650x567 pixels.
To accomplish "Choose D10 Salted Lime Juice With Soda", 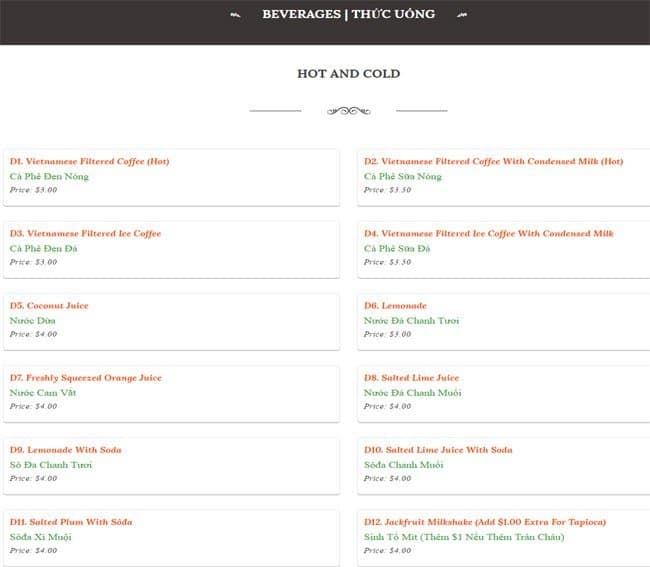I will (x=438, y=450).
